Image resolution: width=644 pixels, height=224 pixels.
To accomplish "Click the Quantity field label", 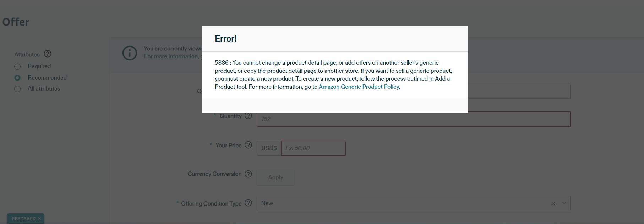I will tap(230, 116).
